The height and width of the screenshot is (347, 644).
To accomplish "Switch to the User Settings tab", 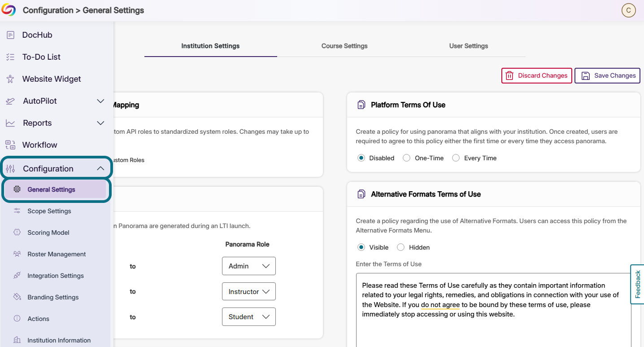I will [x=469, y=46].
